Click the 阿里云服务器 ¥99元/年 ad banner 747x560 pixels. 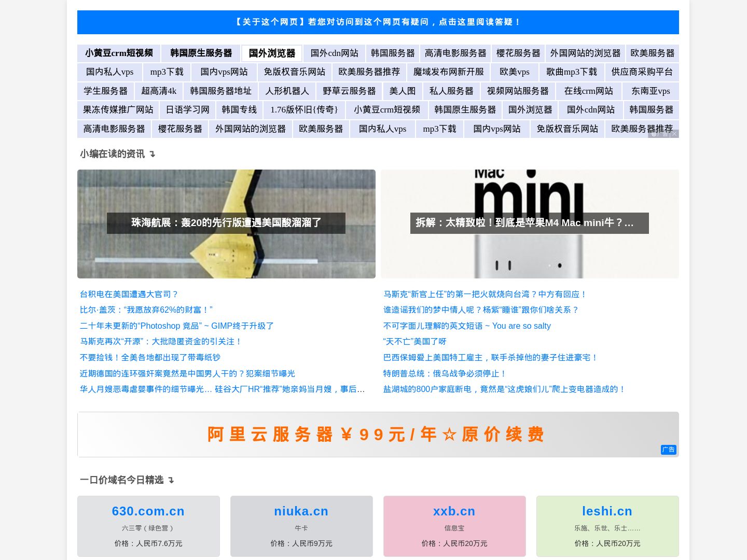pos(378,435)
